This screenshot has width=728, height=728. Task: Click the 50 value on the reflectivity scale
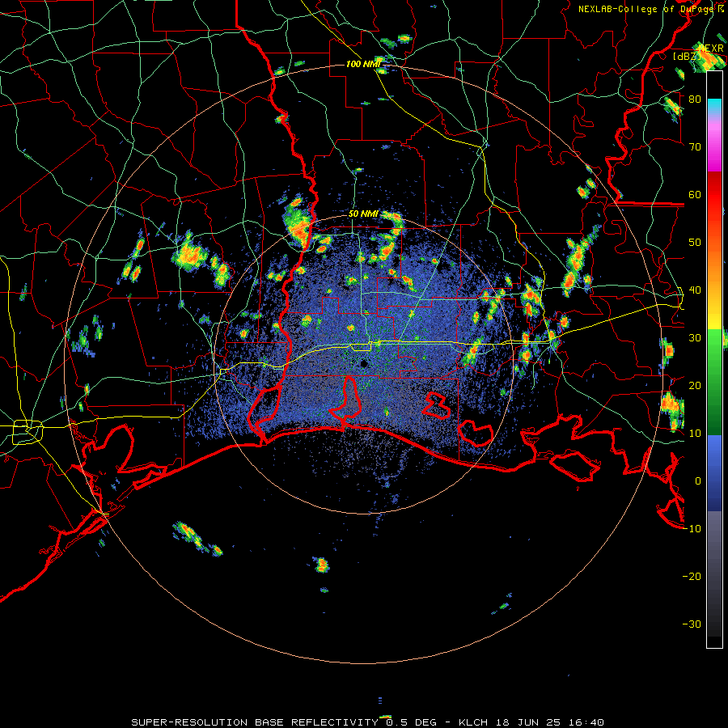(x=695, y=243)
